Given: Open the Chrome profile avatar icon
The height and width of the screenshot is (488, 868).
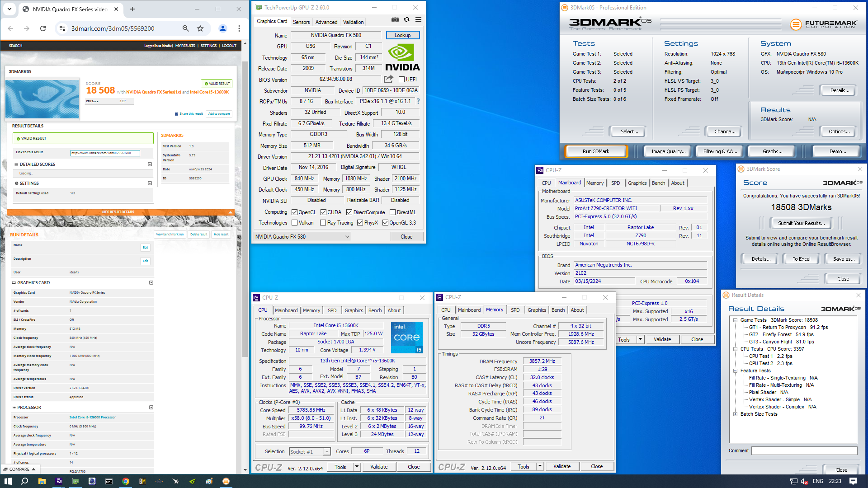Looking at the screenshot, I should point(223,28).
